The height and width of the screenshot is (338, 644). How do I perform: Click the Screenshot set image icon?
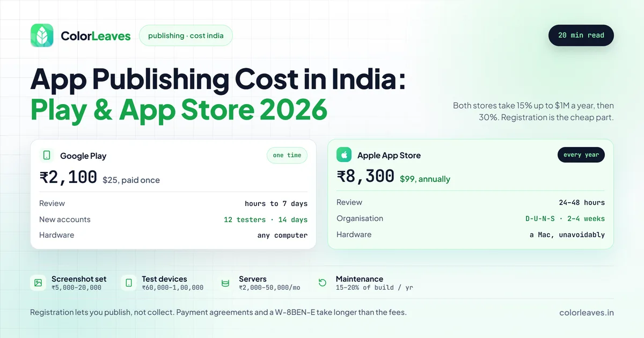point(38,283)
